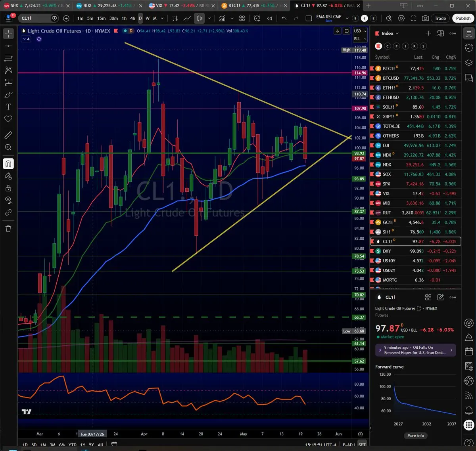
Task: Toggle the C watchlist filter
Action: click(x=388, y=46)
